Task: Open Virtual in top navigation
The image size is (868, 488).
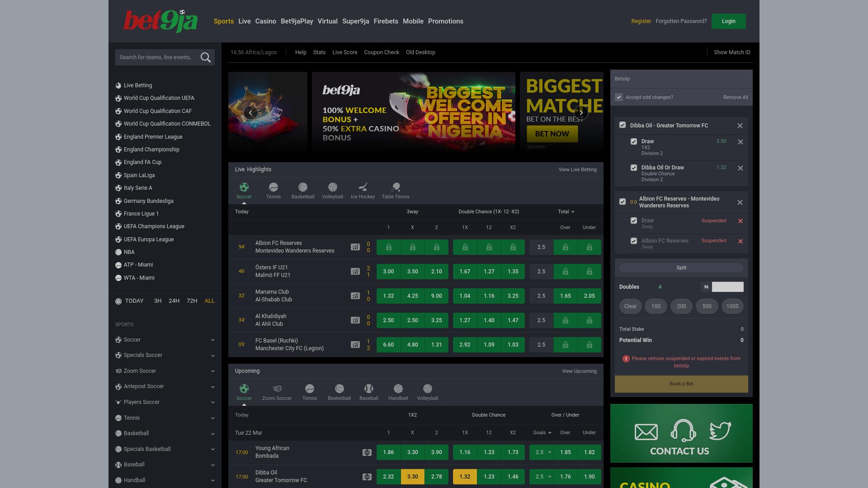Action: 327,21
